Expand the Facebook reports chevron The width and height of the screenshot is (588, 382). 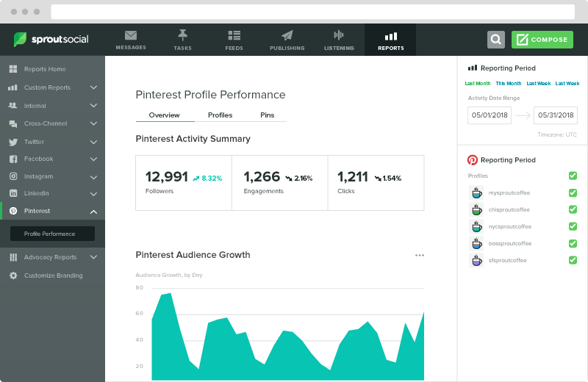tap(94, 159)
